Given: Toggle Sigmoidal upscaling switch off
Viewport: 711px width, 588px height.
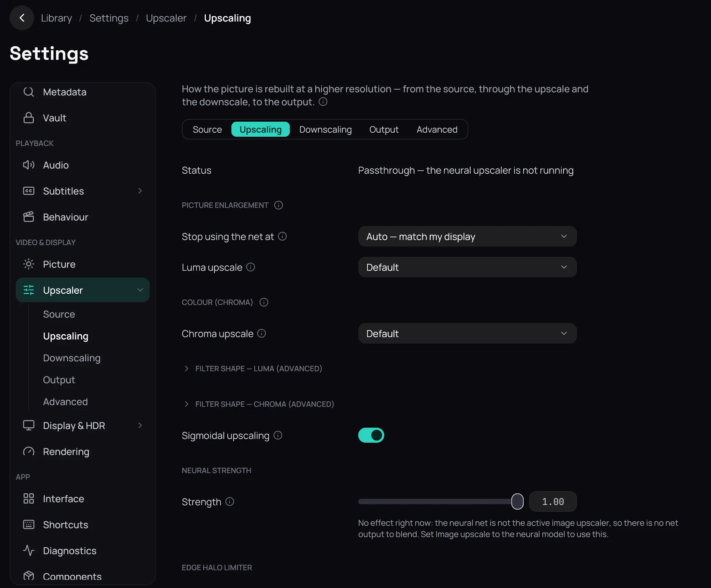Looking at the screenshot, I should pos(371,435).
